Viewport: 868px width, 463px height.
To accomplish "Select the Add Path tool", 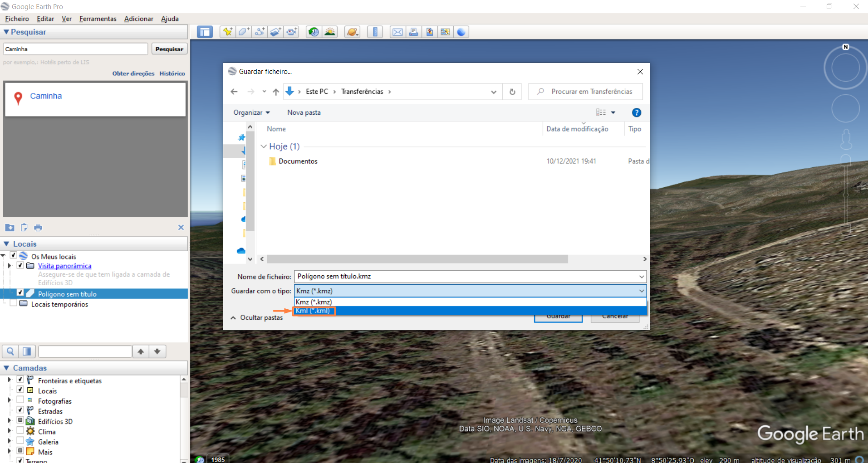I will pos(260,32).
